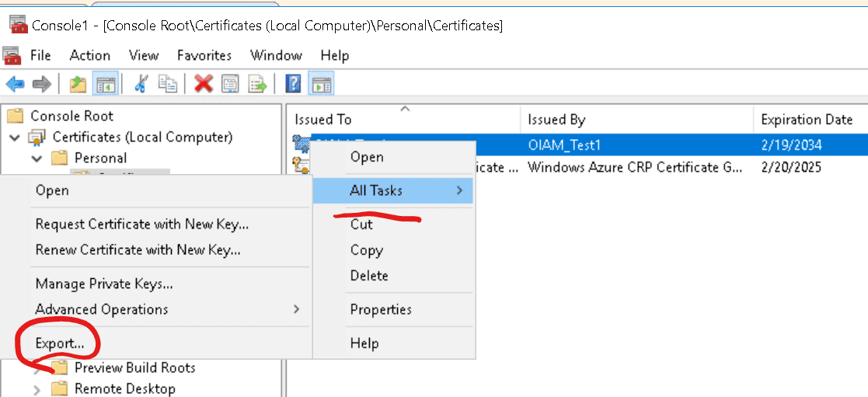The image size is (868, 397).
Task: Click the Back arrow in the toolbar
Action: [15, 84]
